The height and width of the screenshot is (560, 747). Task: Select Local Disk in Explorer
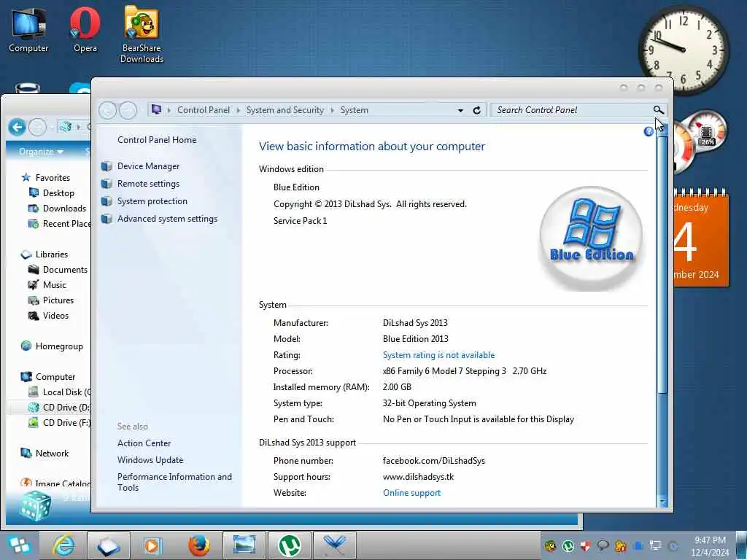click(66, 392)
